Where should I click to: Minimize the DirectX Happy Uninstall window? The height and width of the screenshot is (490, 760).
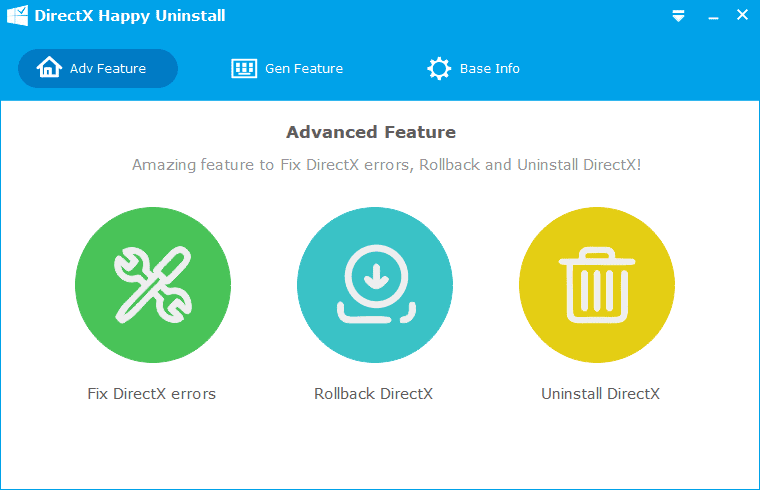click(x=713, y=18)
